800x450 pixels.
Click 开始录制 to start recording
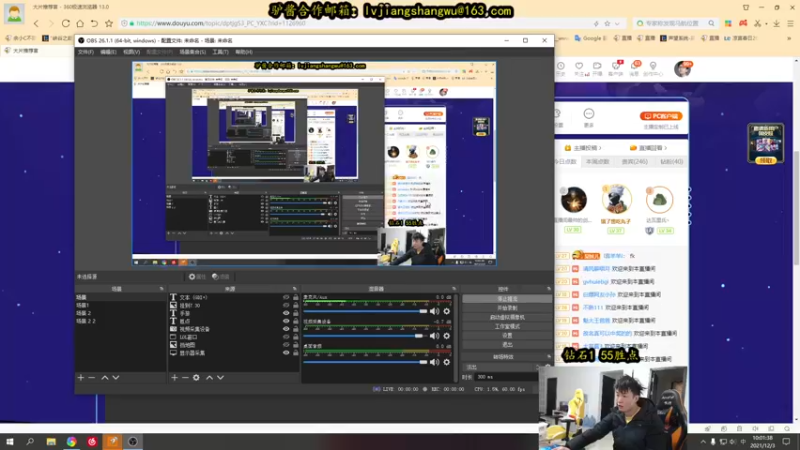click(507, 308)
